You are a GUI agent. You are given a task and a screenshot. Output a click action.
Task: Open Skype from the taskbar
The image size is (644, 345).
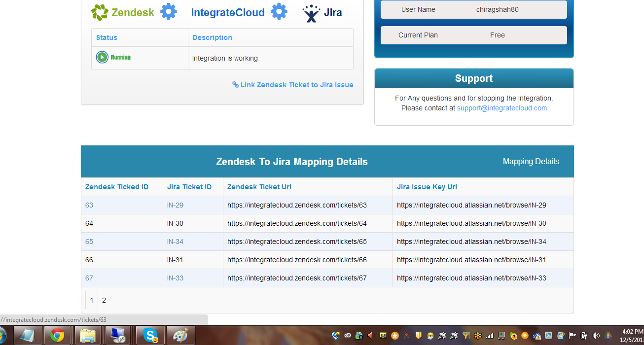coord(150,336)
